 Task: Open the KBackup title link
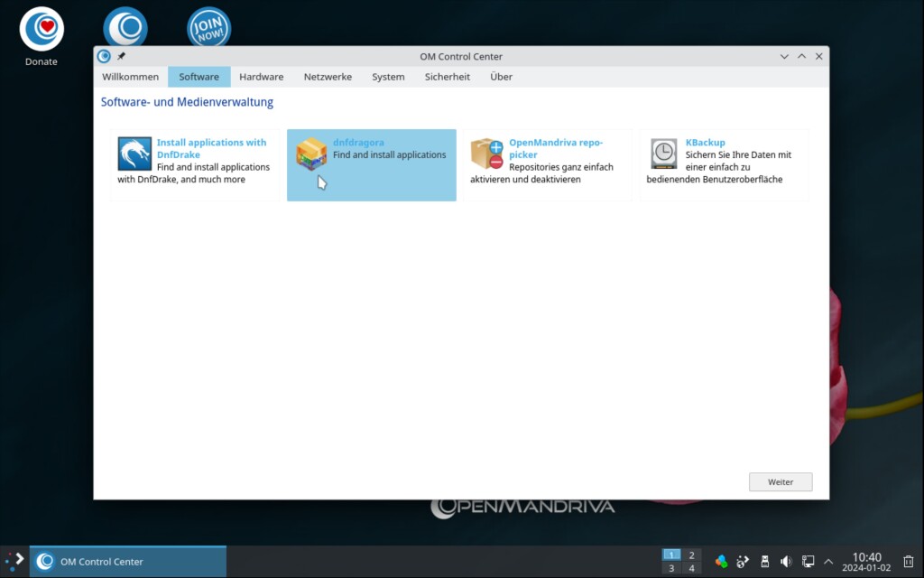705,142
